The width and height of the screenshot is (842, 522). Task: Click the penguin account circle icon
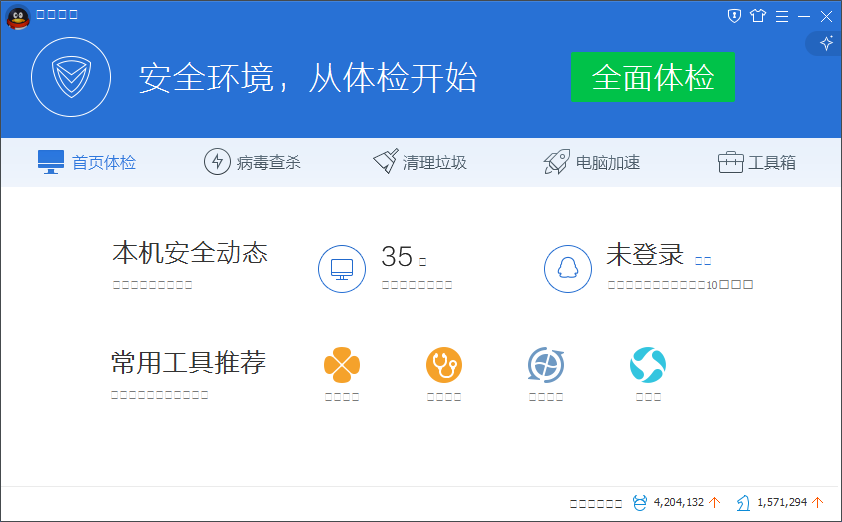tap(568, 268)
